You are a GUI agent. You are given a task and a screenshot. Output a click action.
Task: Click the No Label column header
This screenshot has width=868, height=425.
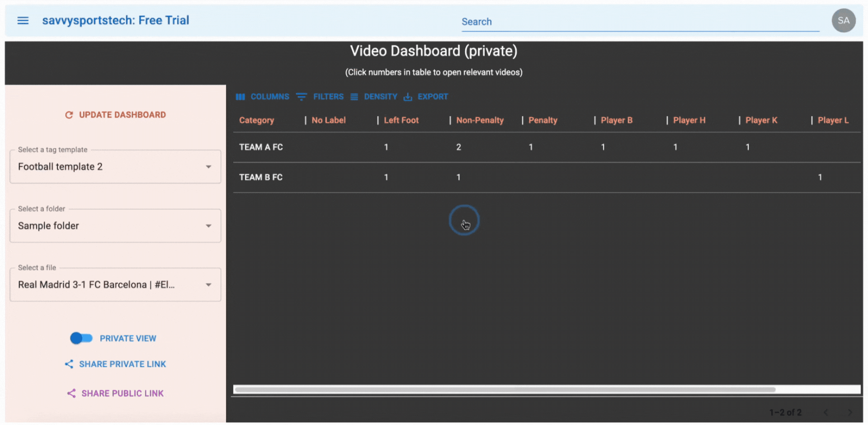[x=329, y=120]
